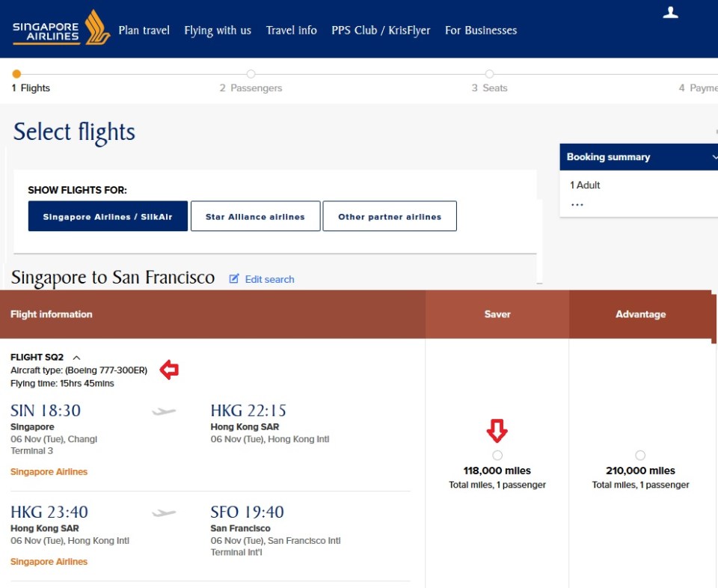Click the Passengers step circle in progress bar
The image size is (718, 588).
pyautogui.click(x=251, y=74)
